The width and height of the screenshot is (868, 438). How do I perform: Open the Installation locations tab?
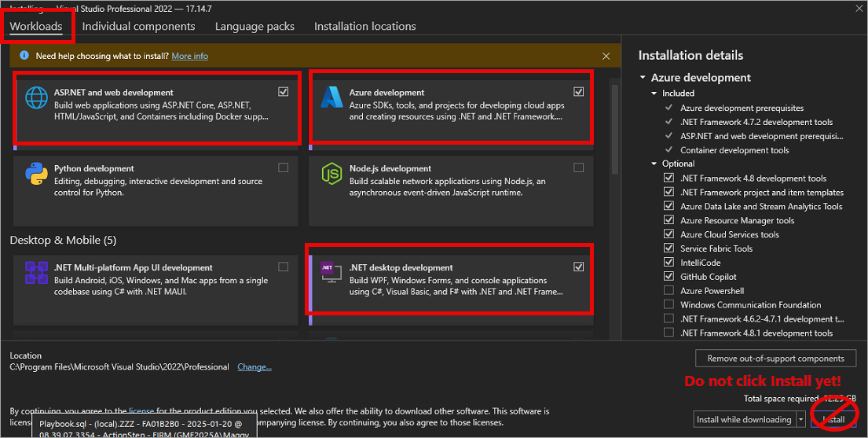pos(364,26)
